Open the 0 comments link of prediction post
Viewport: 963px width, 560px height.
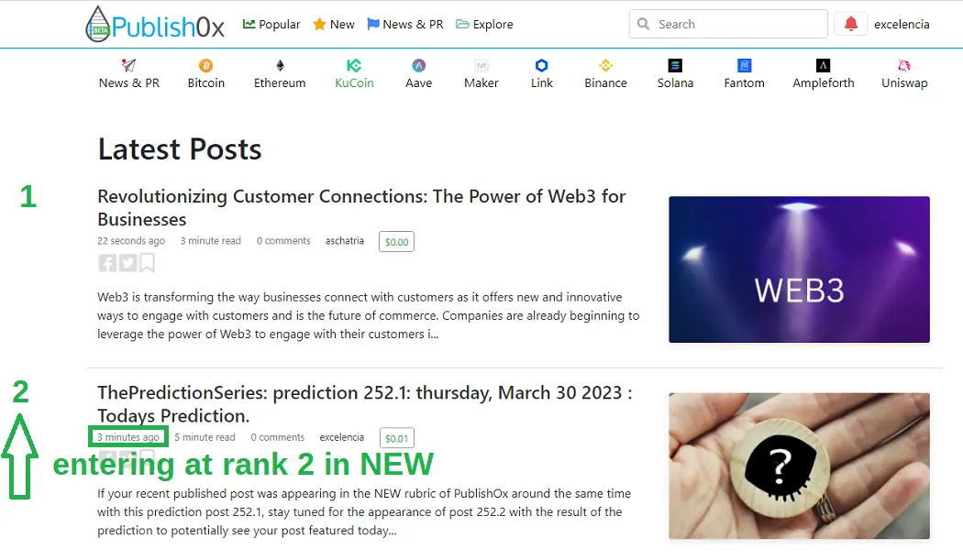[x=278, y=437]
